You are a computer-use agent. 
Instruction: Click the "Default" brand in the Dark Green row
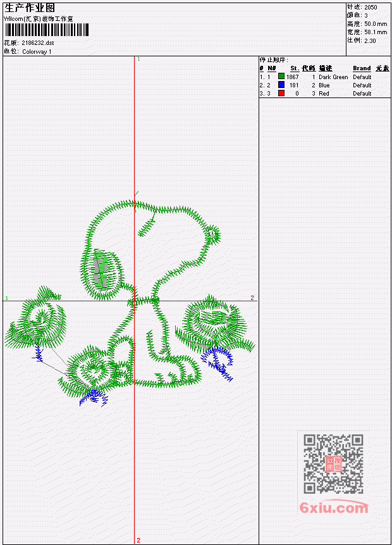pyautogui.click(x=362, y=77)
